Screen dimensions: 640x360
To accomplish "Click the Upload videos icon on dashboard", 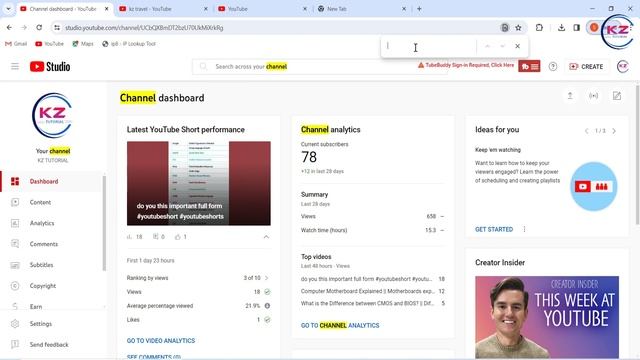I will (x=570, y=96).
